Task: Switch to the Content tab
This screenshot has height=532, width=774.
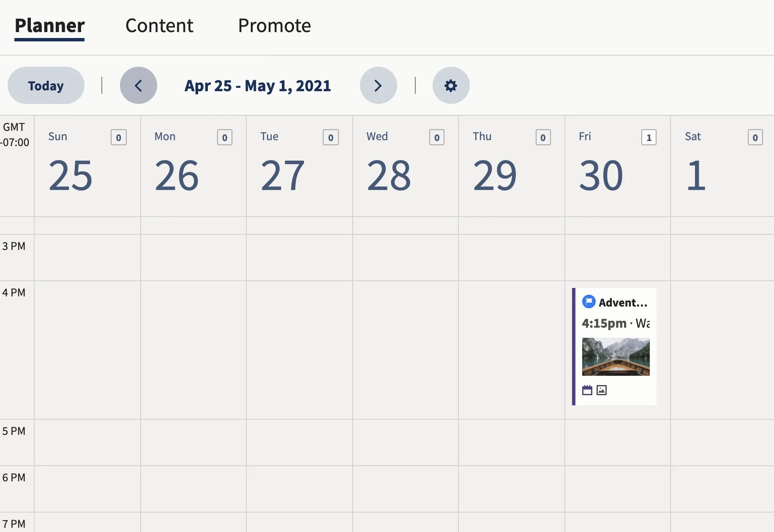Action: (159, 26)
